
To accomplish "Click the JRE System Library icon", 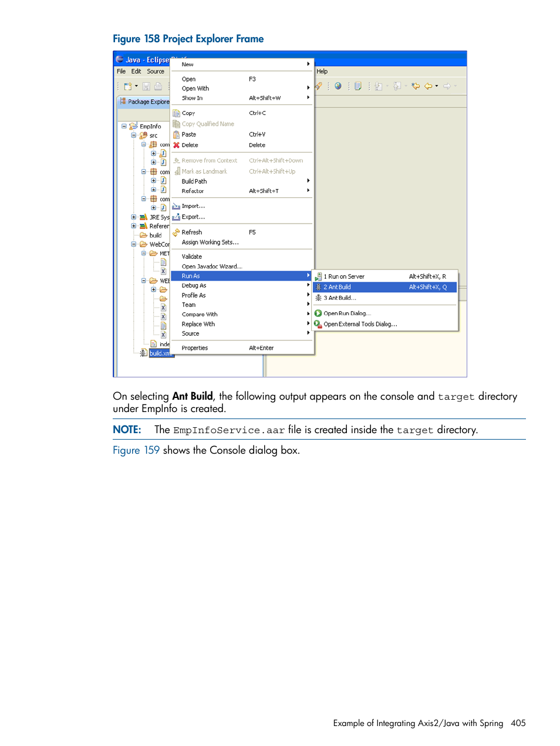I will (143, 217).
